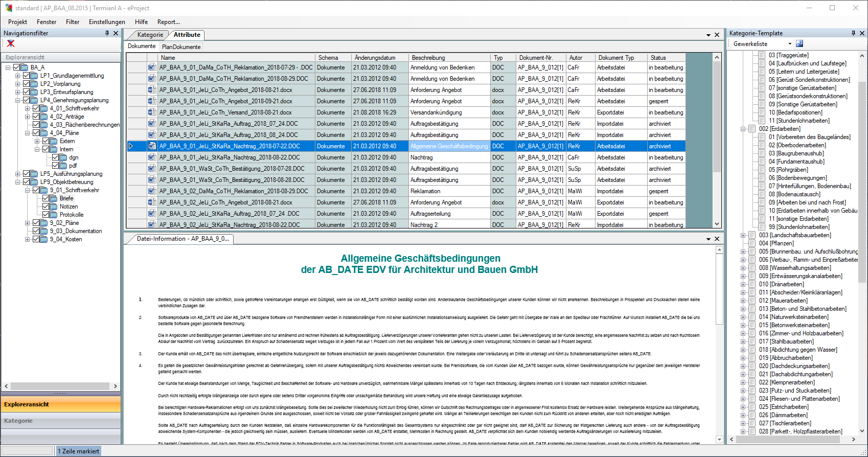Click the eProject app icon in title bar

coord(8,8)
